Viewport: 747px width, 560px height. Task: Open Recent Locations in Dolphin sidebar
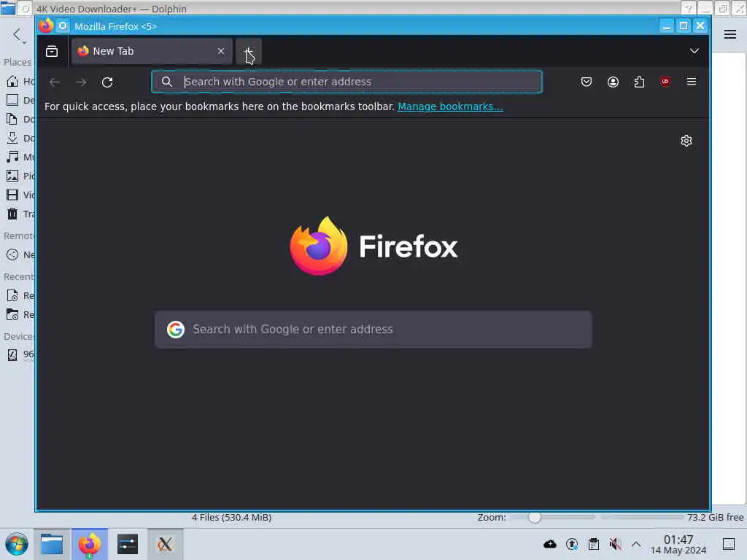19,315
